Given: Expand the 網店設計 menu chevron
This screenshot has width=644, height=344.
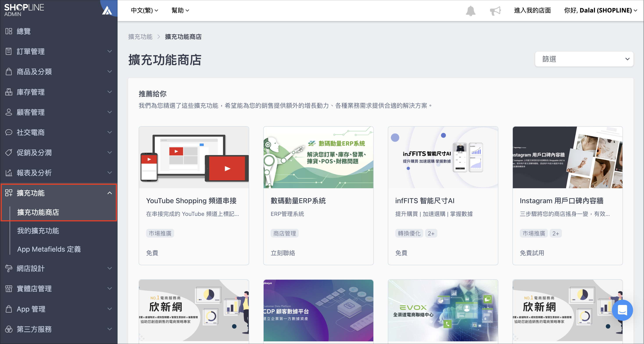Looking at the screenshot, I should 109,268.
